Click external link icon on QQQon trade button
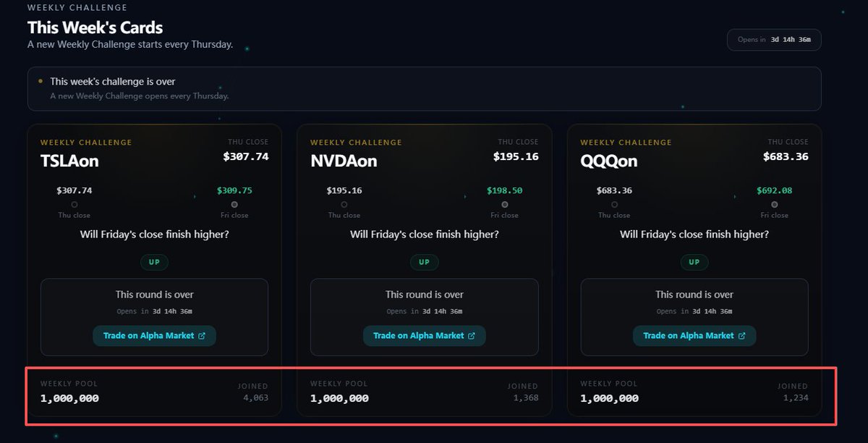 741,336
